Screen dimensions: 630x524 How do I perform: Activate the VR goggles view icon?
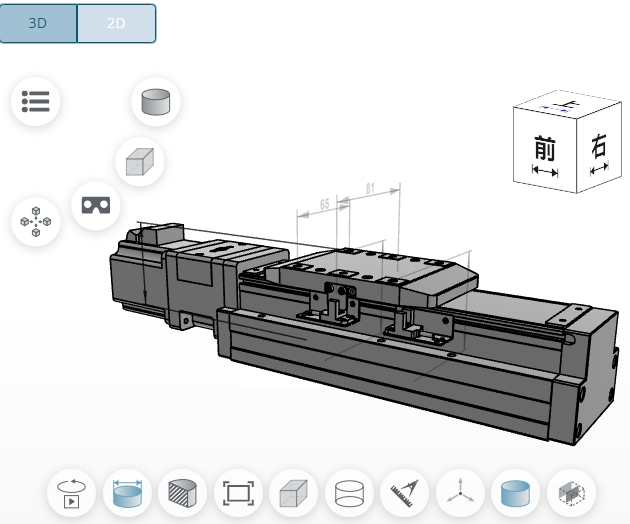(96, 205)
